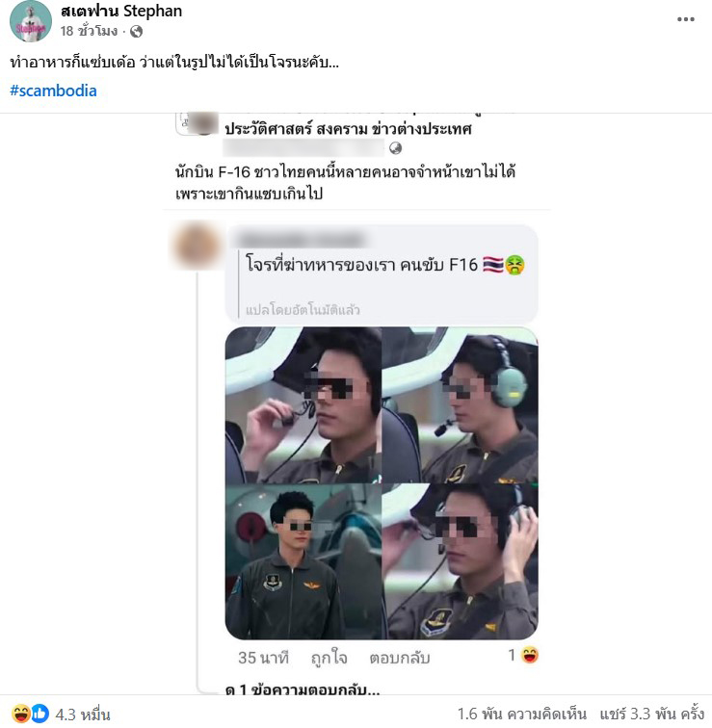Click the haha reaction on the comment

(x=530, y=655)
